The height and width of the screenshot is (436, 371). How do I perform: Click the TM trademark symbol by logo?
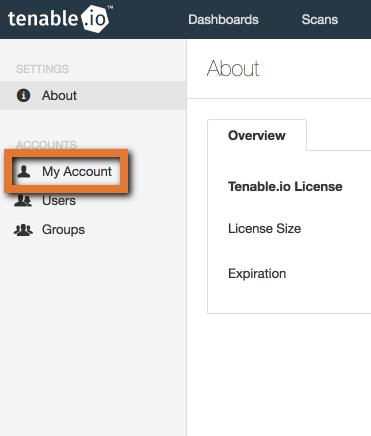point(110,7)
